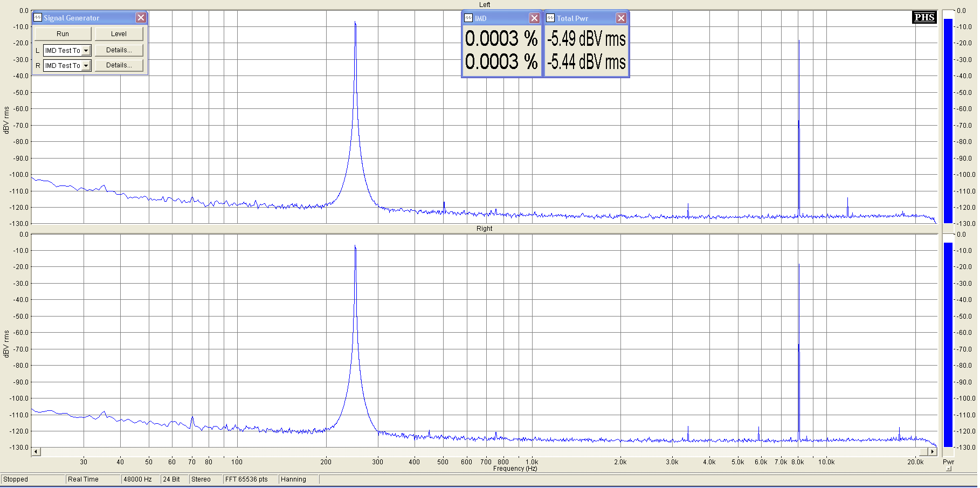Close the Total Pwr readout window
The width and height of the screenshot is (980, 488).
[621, 18]
